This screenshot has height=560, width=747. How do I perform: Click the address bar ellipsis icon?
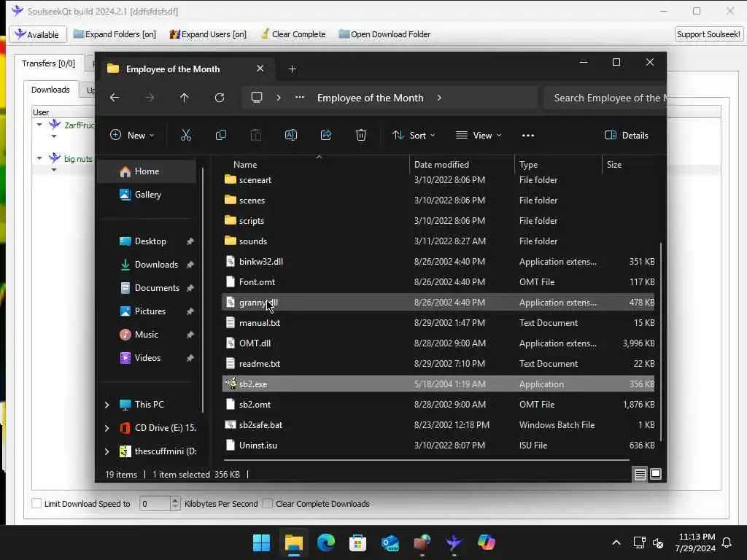[x=300, y=97]
